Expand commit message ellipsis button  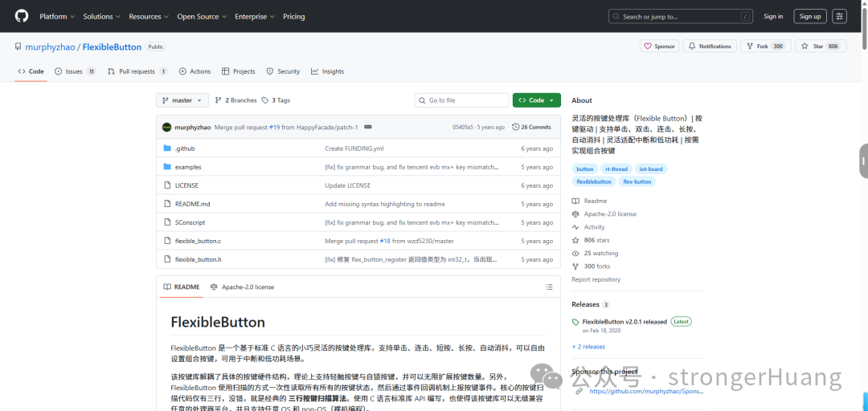point(367,127)
